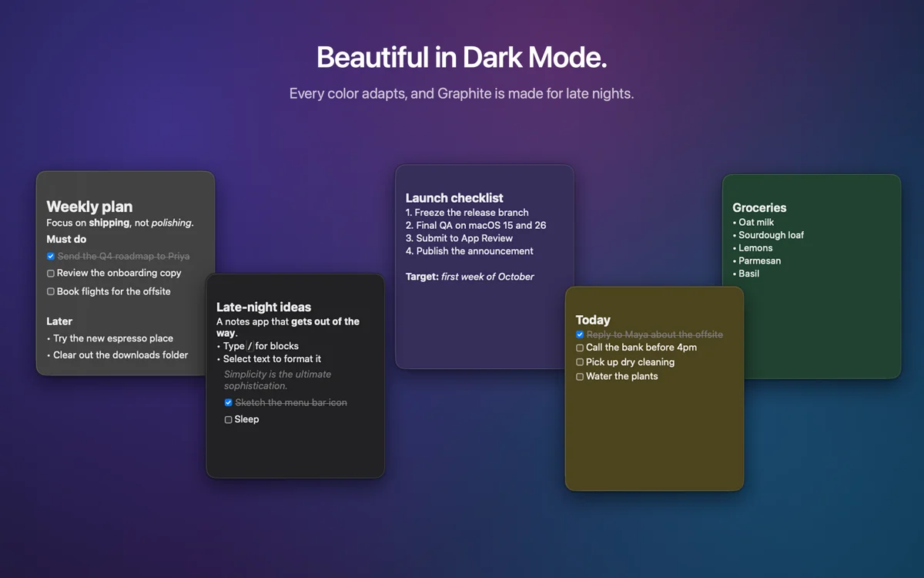This screenshot has height=578, width=924.
Task: Uncheck the 'Send the Q4 roadmap to Priya' checkbox
Action: [51, 256]
